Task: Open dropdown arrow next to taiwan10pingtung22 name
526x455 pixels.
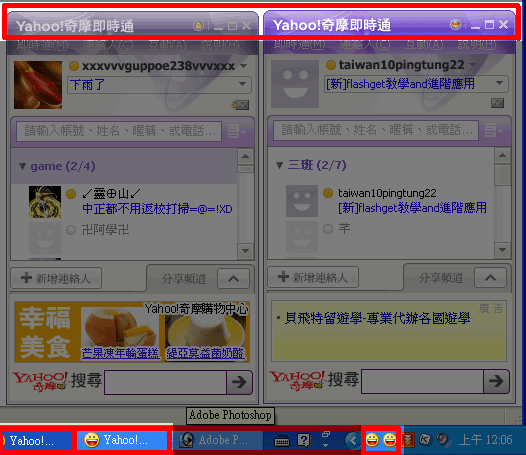Action: pyautogui.click(x=472, y=64)
